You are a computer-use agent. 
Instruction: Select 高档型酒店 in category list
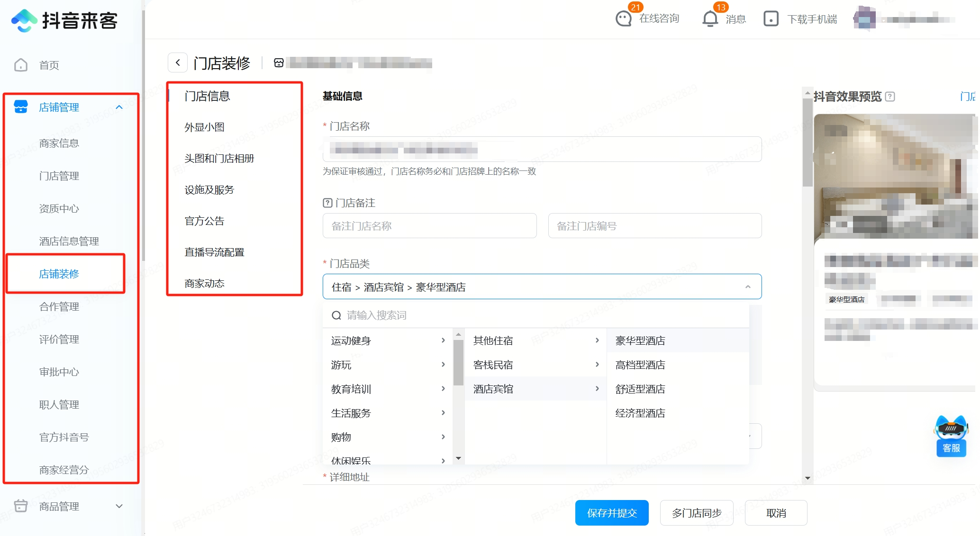tap(640, 365)
